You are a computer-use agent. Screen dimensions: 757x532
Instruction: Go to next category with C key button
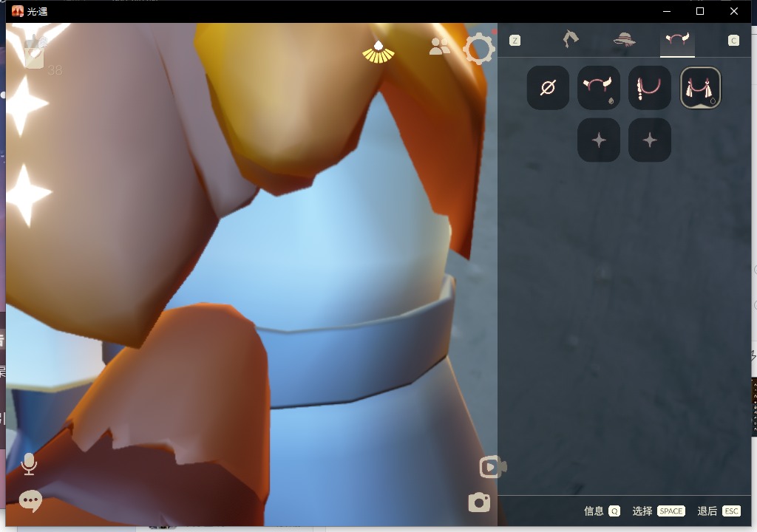tap(733, 41)
